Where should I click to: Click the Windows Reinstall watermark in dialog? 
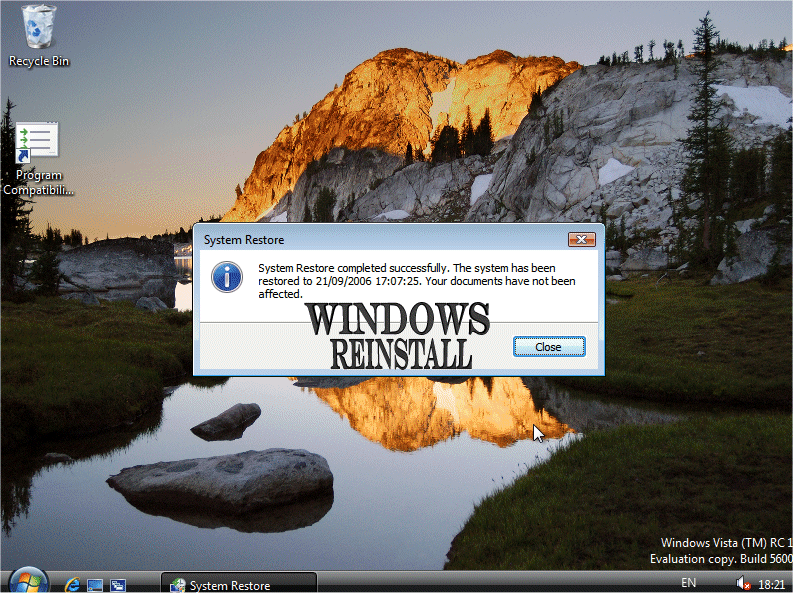pos(396,336)
